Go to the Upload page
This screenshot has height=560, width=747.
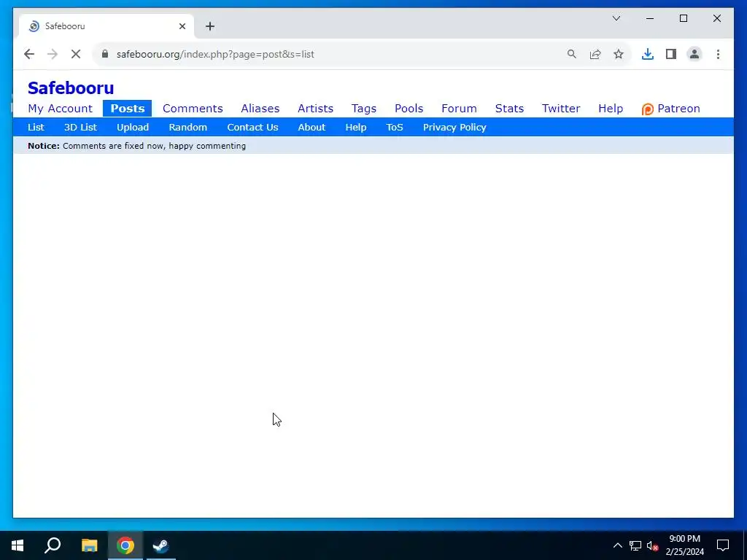coord(133,127)
